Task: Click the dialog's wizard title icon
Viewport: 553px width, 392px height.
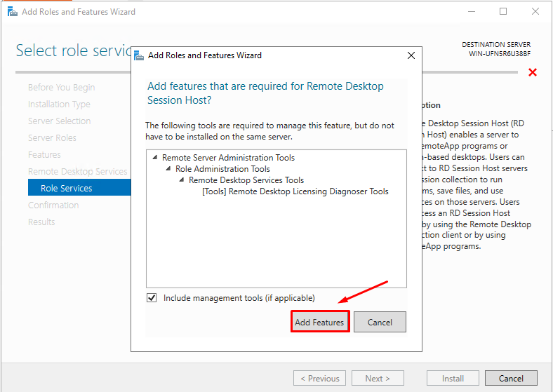Action: coord(139,55)
